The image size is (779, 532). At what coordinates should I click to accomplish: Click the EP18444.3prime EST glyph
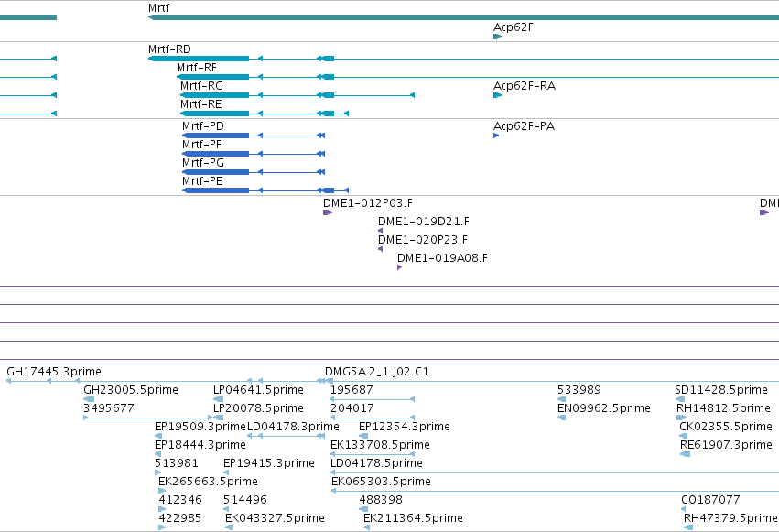pos(158,454)
